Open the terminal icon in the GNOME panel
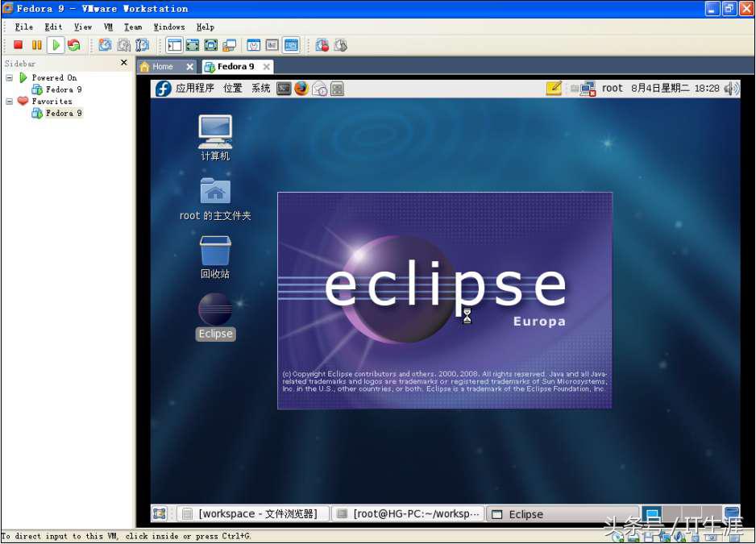The image size is (756, 544). pos(283,89)
